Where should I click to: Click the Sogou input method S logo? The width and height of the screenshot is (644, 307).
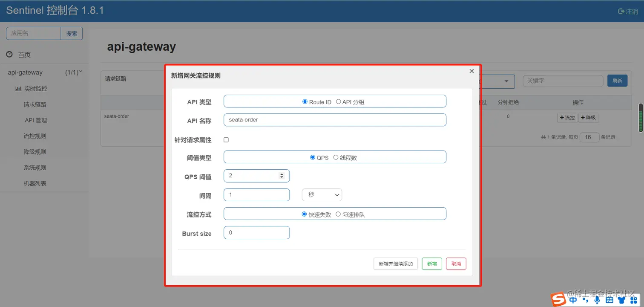pos(558,299)
